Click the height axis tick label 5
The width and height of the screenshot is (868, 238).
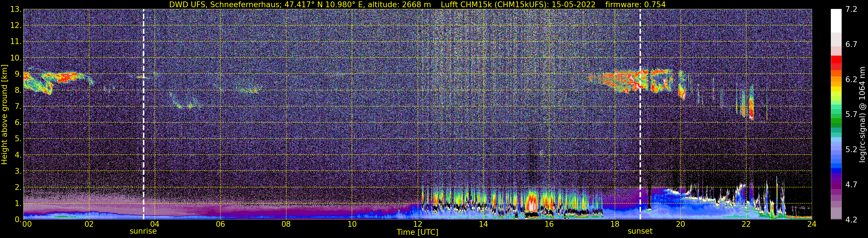18,139
